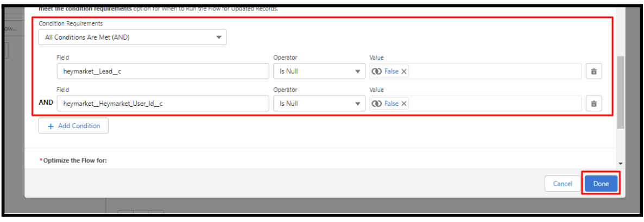
Task: Click the Done button
Action: coord(601,184)
